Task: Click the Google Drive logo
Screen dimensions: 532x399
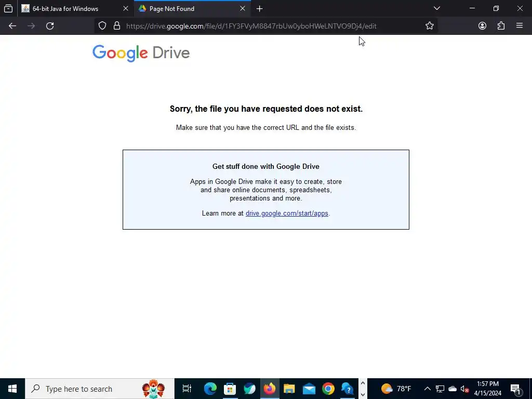Action: [141, 54]
